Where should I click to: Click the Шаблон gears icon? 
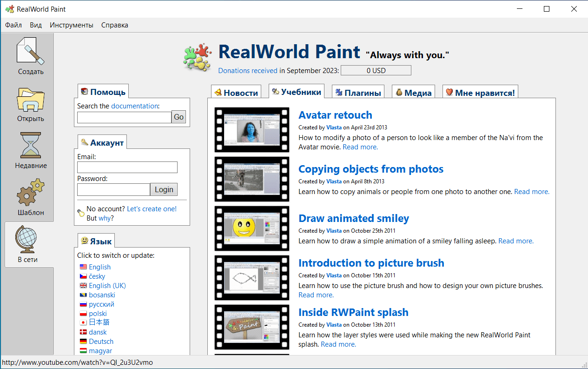point(30,192)
